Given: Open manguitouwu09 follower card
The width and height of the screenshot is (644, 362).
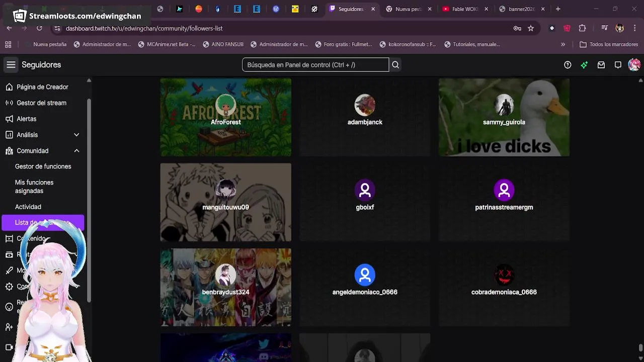Looking at the screenshot, I should click(x=225, y=202).
